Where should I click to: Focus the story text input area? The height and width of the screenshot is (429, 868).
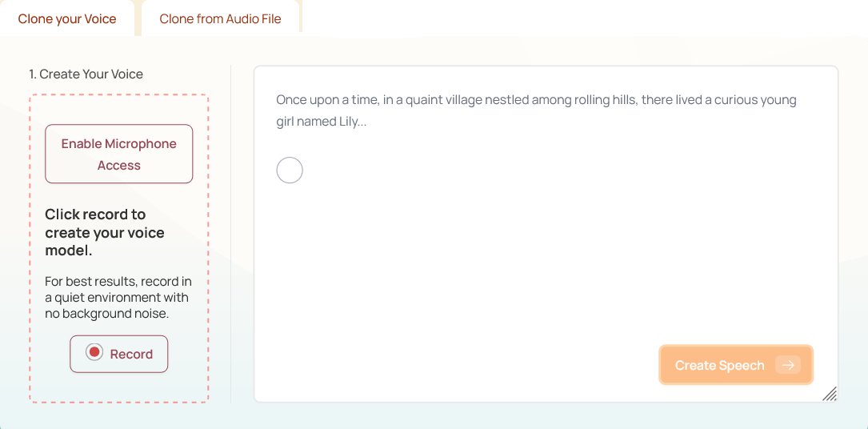tap(546, 235)
